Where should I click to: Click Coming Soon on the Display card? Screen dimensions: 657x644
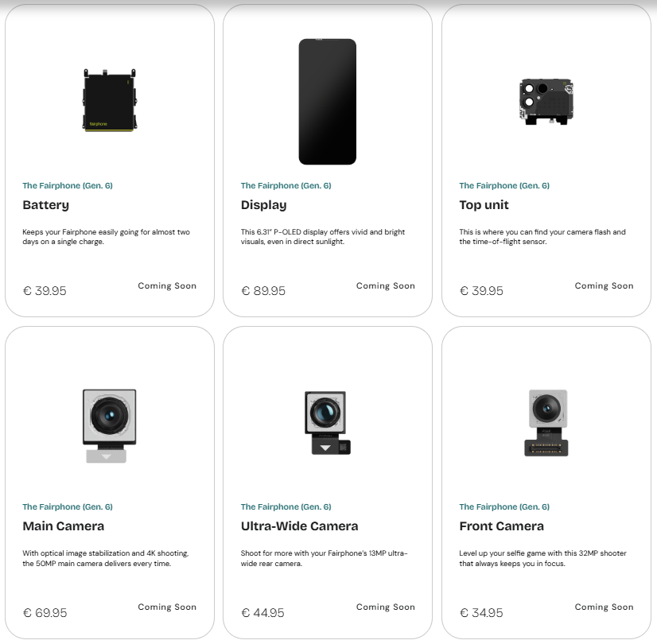[385, 285]
